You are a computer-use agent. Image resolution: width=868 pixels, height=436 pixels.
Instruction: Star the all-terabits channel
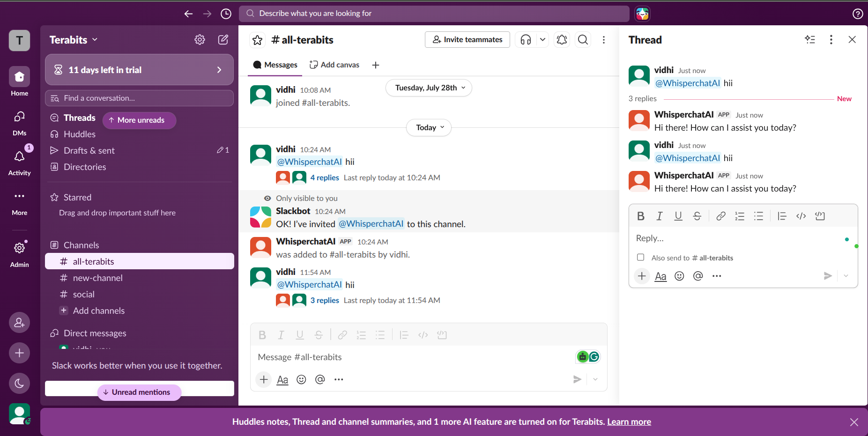pyautogui.click(x=258, y=40)
